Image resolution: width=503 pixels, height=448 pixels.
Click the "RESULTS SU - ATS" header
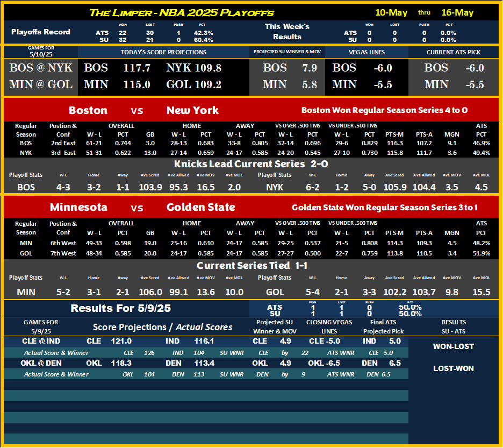[x=453, y=326]
